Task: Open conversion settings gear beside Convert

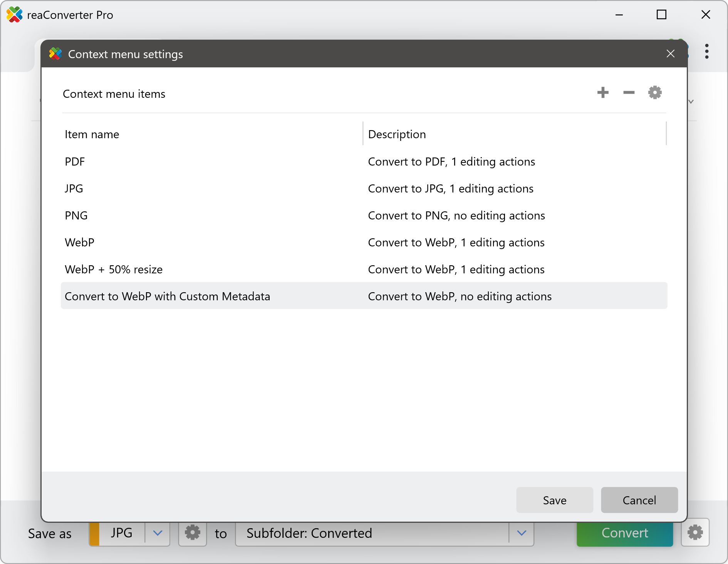Action: 695,533
